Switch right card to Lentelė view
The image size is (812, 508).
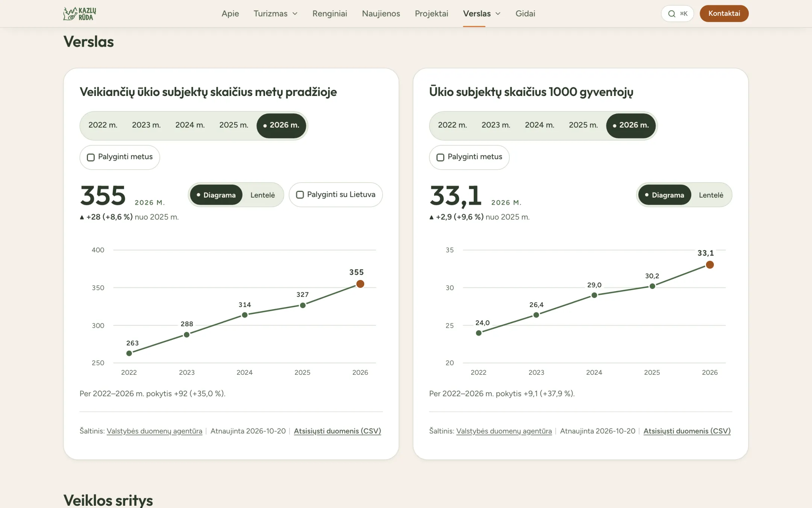[x=711, y=195]
